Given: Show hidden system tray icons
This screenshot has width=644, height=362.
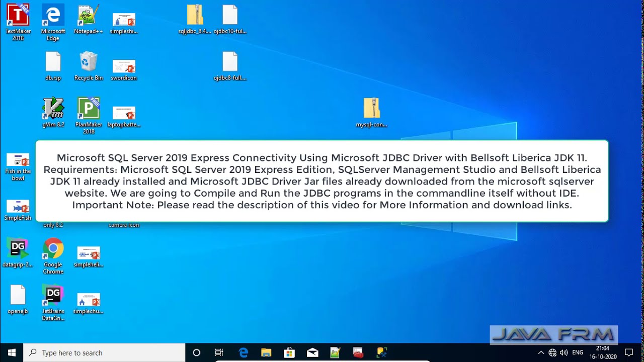Looking at the screenshot, I should 541,352.
